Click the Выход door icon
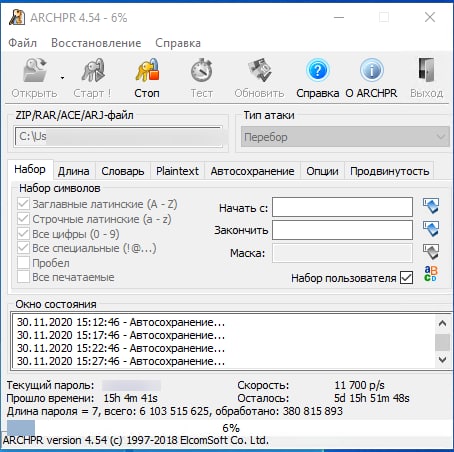This screenshot has height=452, width=454. (x=427, y=70)
